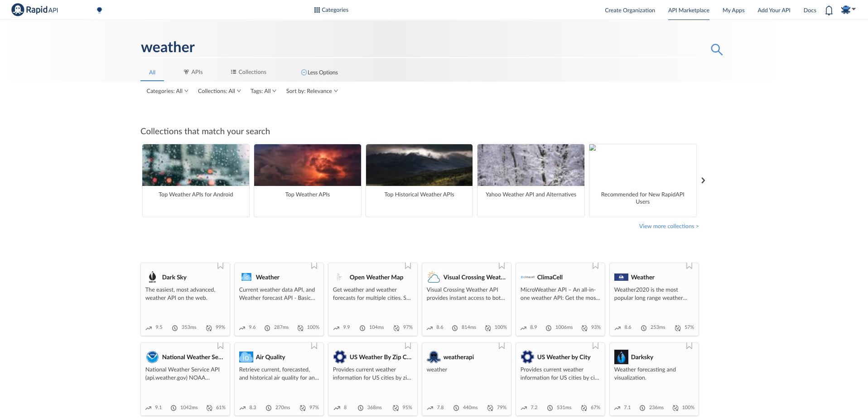Bookmark the Dark Sky API card
868x420 pixels.
coord(220,266)
